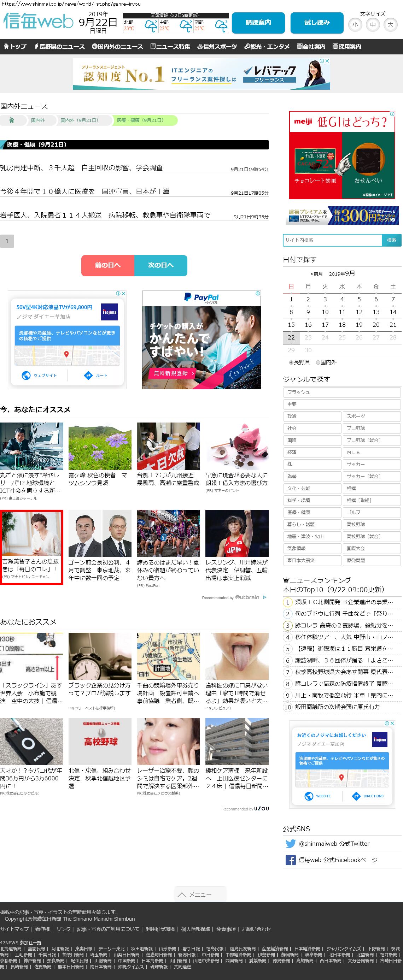This screenshot has height=980, width=403.
Task: Open the wrestling 川井姉妹 article thumbnail
Action: [x=237, y=533]
